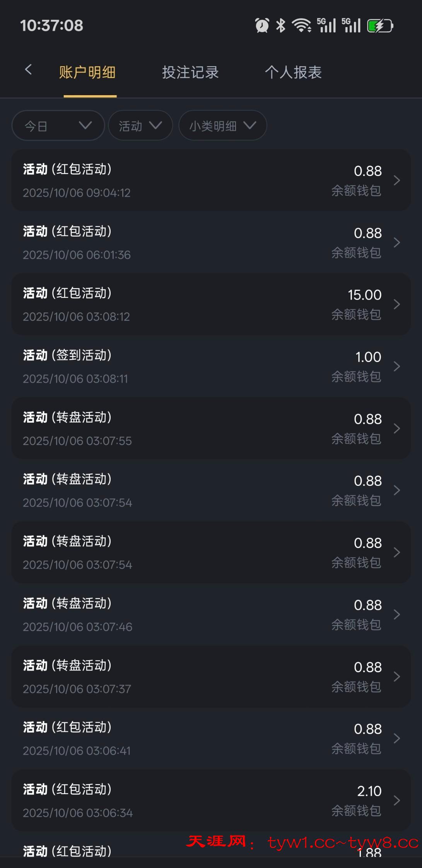Open chevron arrow for 2.10 red packet entry
This screenshot has width=422, height=868.
pyautogui.click(x=396, y=800)
